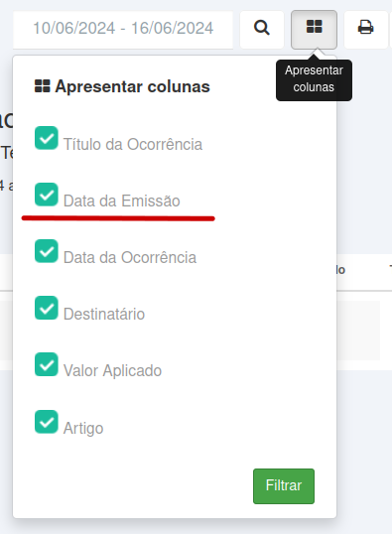Select the Data da Ocorrência label text
Image resolution: width=392 pixels, height=535 pixels.
point(130,258)
